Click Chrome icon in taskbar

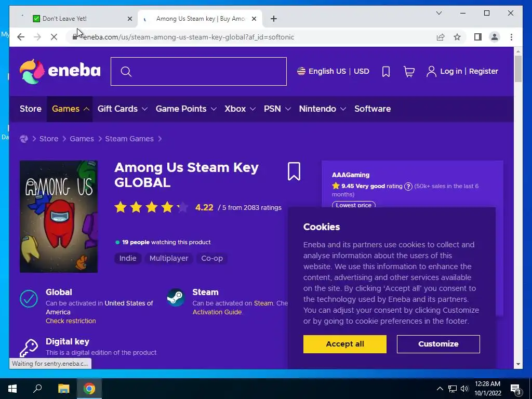point(89,389)
